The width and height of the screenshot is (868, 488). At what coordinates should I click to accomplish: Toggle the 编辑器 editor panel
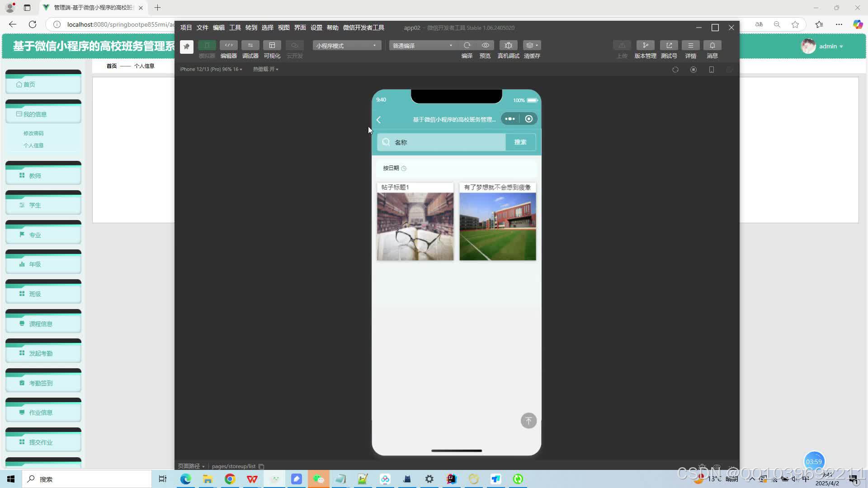[228, 45]
